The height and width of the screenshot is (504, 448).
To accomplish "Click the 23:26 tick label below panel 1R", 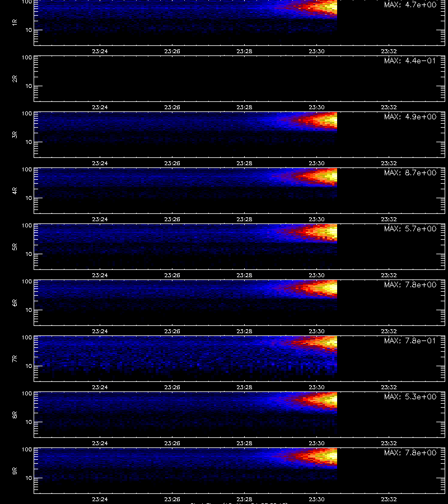I will pos(172,51).
